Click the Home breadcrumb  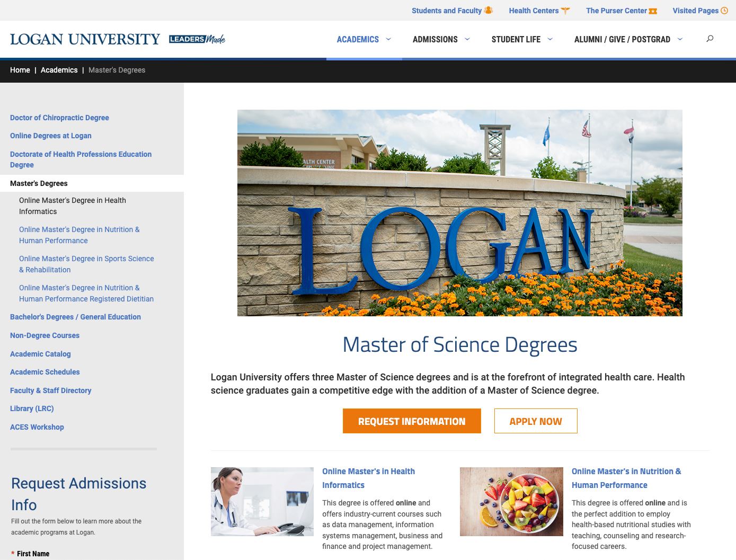(x=20, y=70)
